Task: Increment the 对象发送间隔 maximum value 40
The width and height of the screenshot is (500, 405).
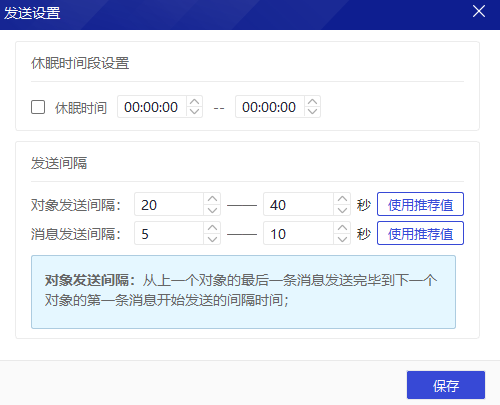Action: [342, 199]
